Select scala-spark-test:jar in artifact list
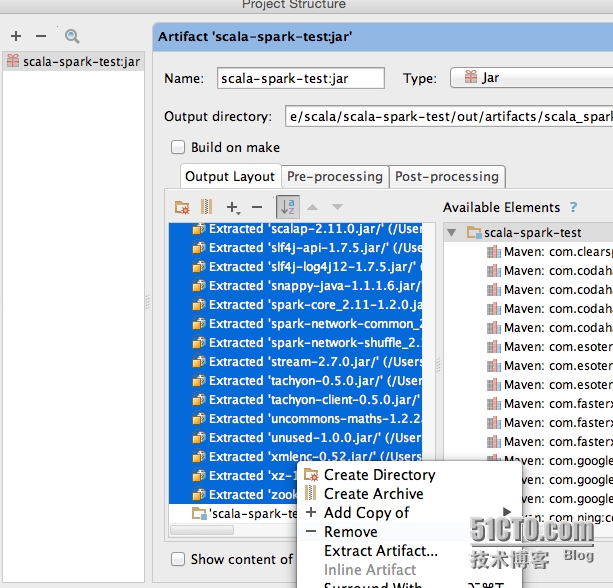 click(73, 62)
